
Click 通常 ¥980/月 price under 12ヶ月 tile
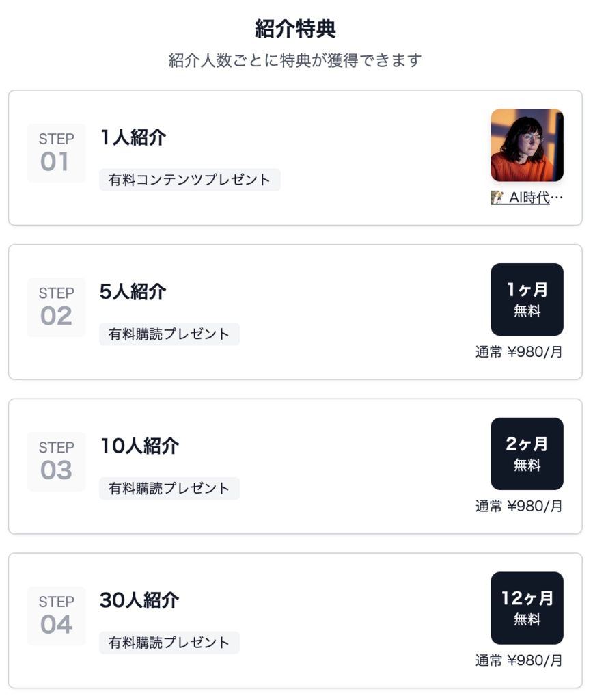tap(519, 660)
